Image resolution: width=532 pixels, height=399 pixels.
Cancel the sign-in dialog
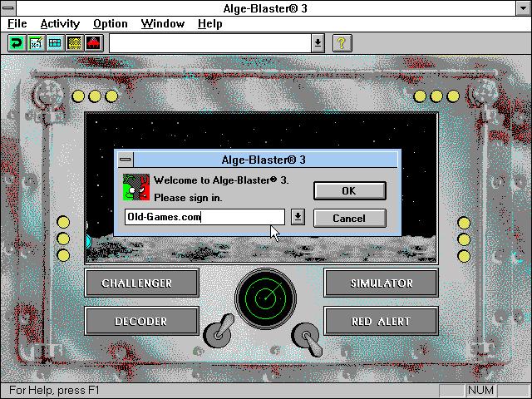coord(349,218)
